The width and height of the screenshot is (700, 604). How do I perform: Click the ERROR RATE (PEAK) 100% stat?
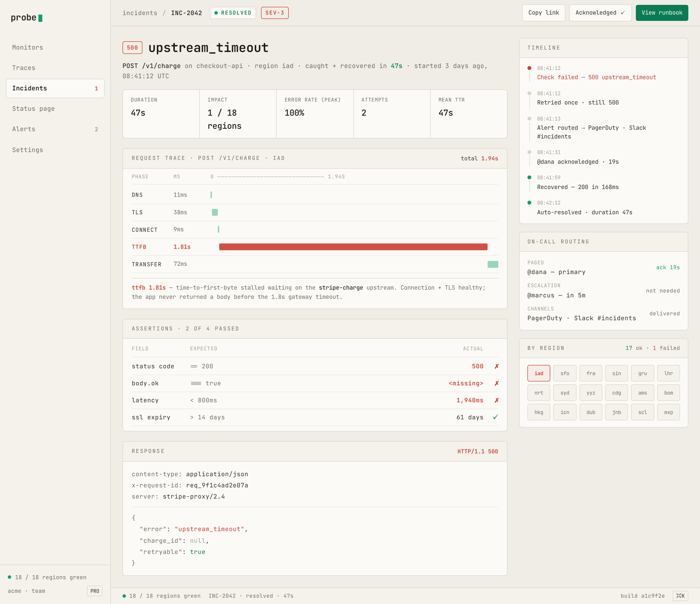(315, 114)
